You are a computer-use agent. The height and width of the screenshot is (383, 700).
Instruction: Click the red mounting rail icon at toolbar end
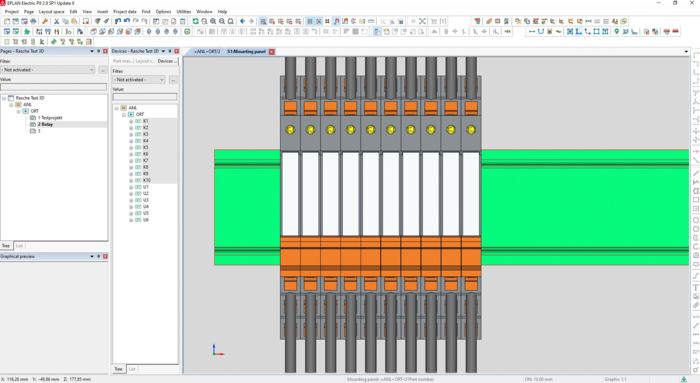click(675, 31)
